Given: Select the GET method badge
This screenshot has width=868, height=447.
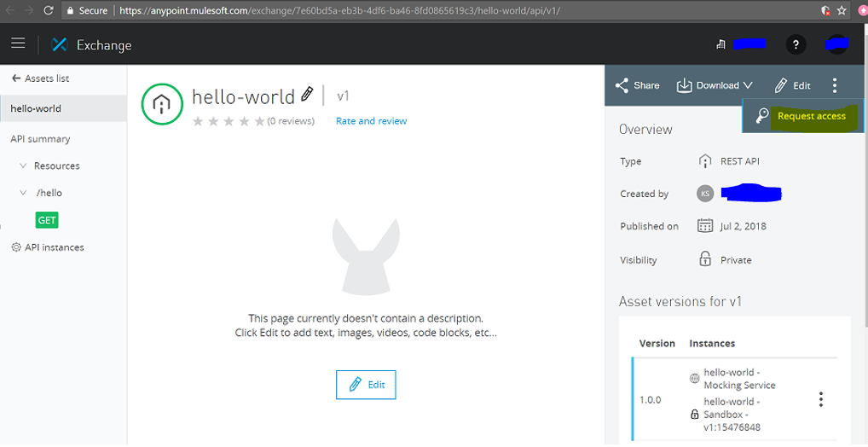Looking at the screenshot, I should click(47, 220).
